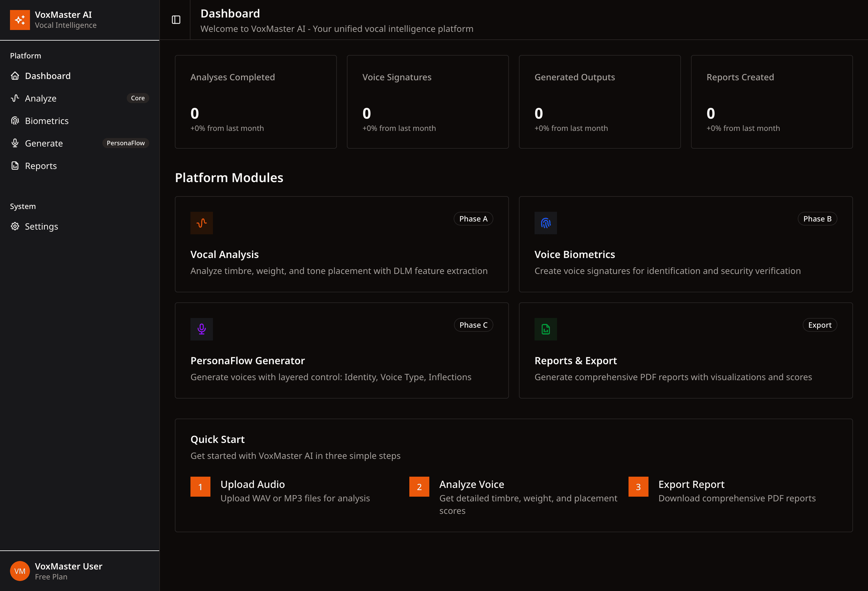
Task: Open the Analyses Completed stat card
Action: [256, 102]
